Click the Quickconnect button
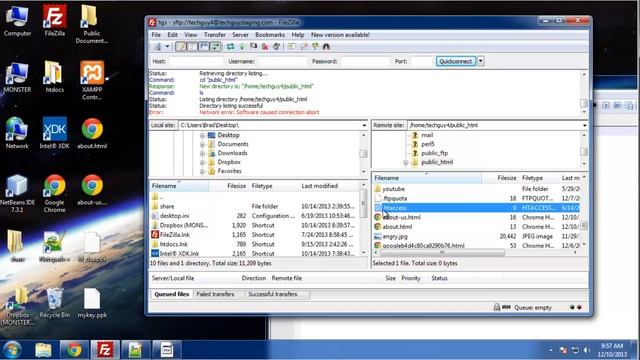The height and width of the screenshot is (360, 640). coord(456,61)
